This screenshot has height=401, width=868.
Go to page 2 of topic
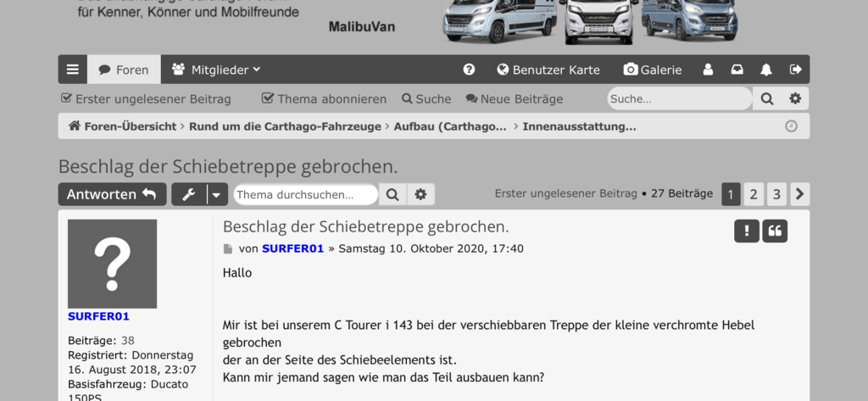tap(754, 194)
